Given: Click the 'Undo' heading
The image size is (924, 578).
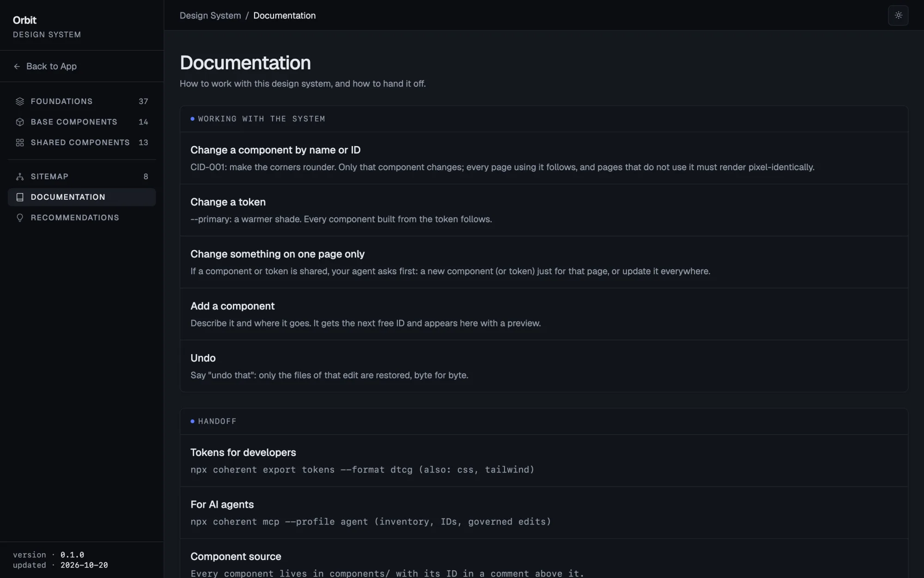Looking at the screenshot, I should click(203, 358).
